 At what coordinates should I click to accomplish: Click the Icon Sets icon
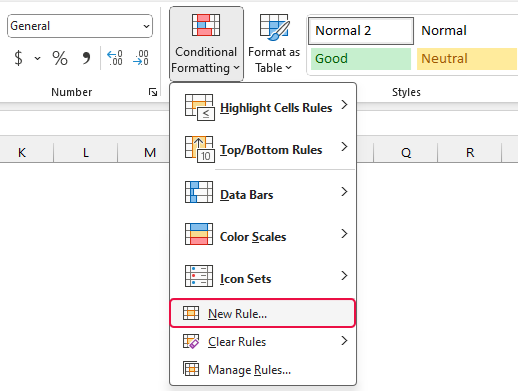pos(199,276)
